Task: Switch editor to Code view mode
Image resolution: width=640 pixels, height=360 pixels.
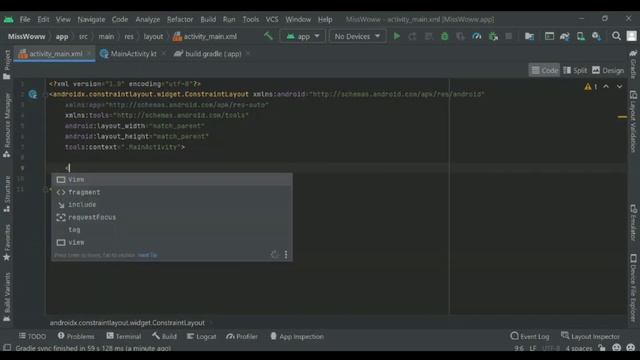Action: (x=544, y=70)
